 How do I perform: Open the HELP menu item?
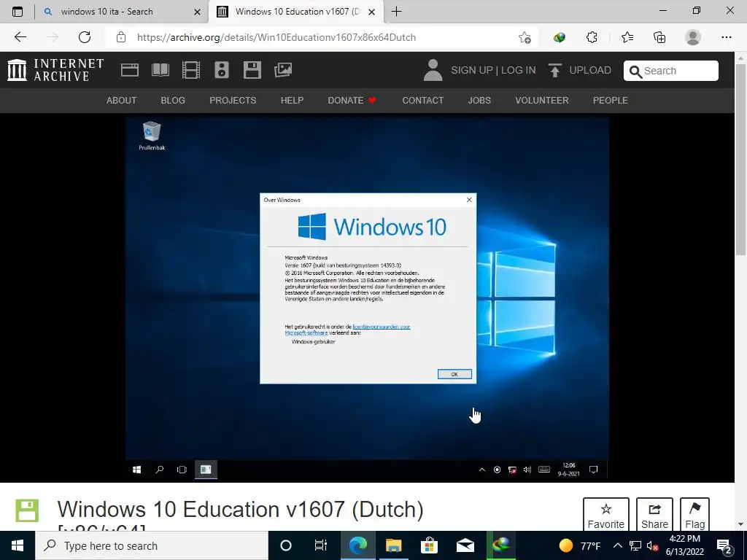point(292,101)
